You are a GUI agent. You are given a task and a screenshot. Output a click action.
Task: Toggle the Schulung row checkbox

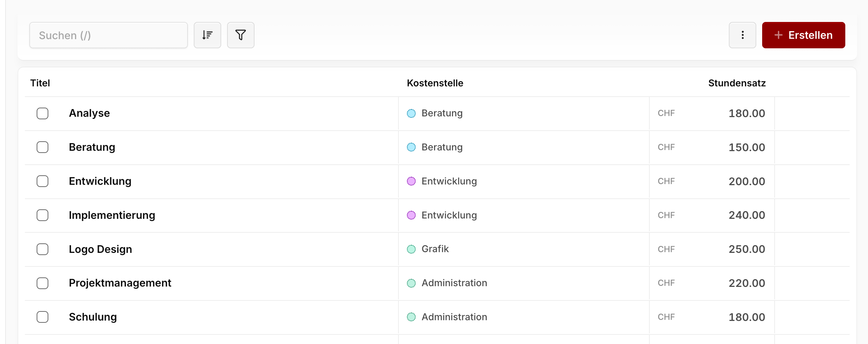[42, 317]
